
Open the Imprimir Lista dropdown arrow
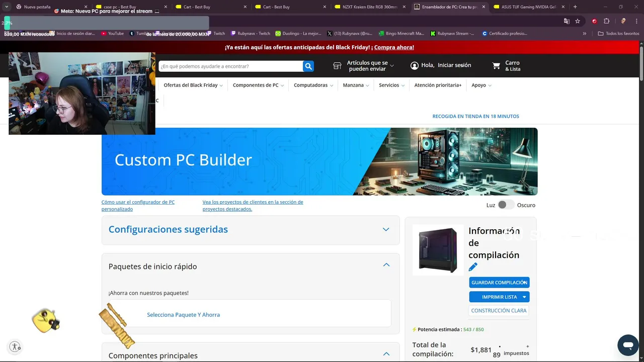pyautogui.click(x=524, y=297)
